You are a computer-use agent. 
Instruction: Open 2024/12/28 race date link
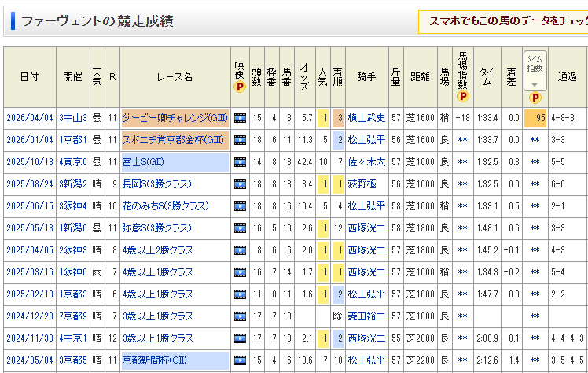pos(28,316)
